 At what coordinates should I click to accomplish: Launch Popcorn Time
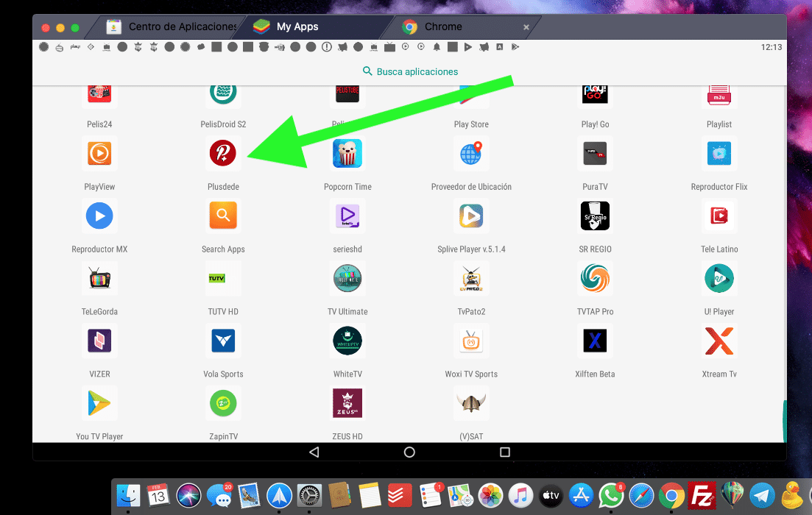pyautogui.click(x=347, y=154)
